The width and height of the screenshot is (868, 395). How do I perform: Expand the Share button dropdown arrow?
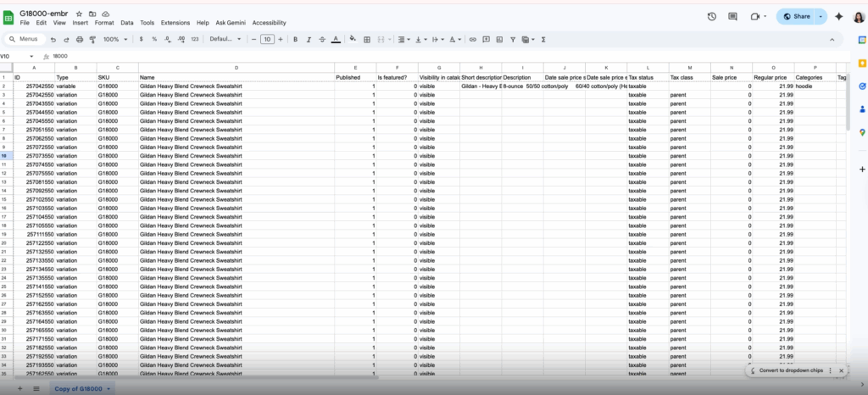click(821, 16)
